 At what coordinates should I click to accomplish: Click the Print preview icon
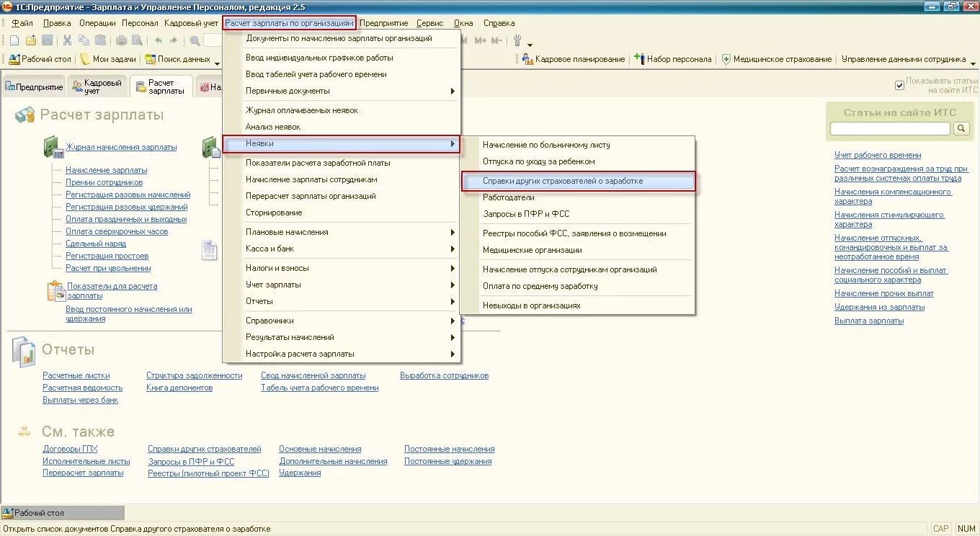[x=137, y=40]
